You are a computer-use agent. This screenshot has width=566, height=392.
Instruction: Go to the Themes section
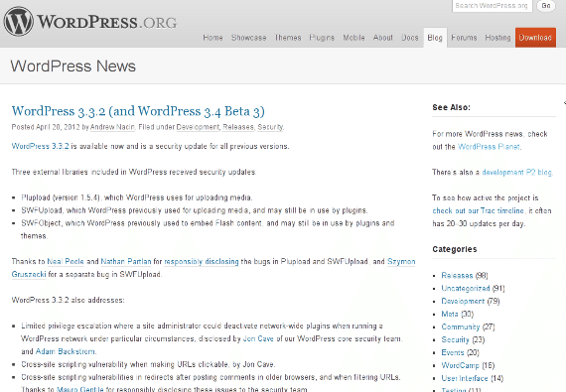(288, 38)
